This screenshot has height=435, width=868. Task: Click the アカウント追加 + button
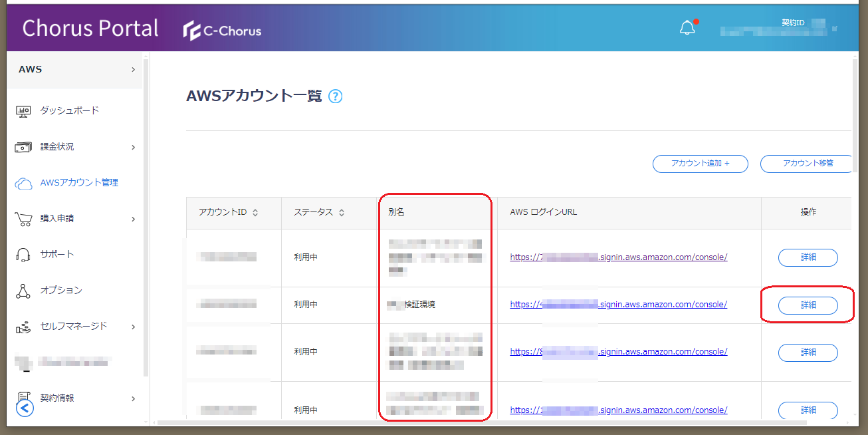[x=700, y=164]
